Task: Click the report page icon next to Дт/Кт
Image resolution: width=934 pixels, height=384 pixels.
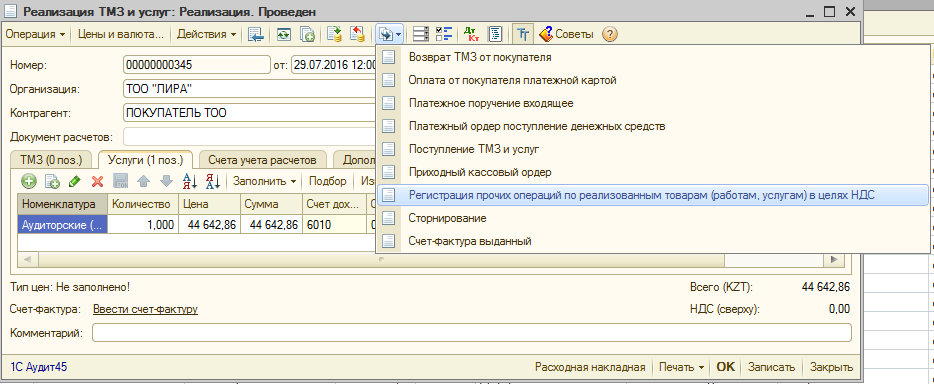Action: tap(496, 34)
